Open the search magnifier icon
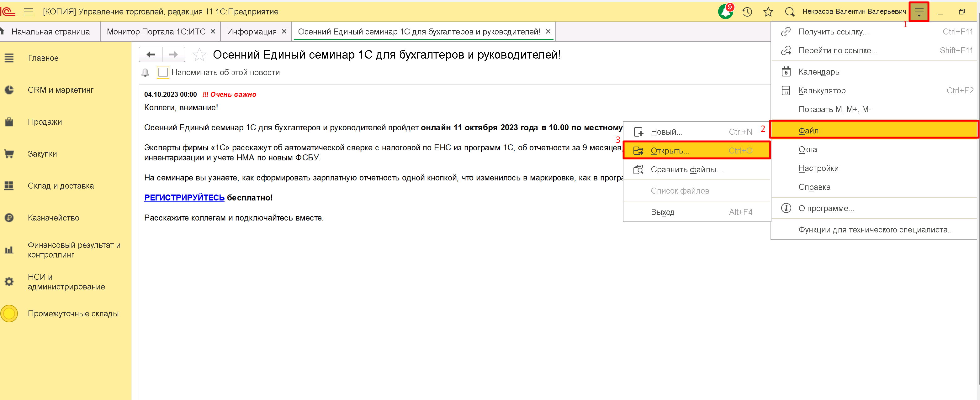 (x=790, y=12)
